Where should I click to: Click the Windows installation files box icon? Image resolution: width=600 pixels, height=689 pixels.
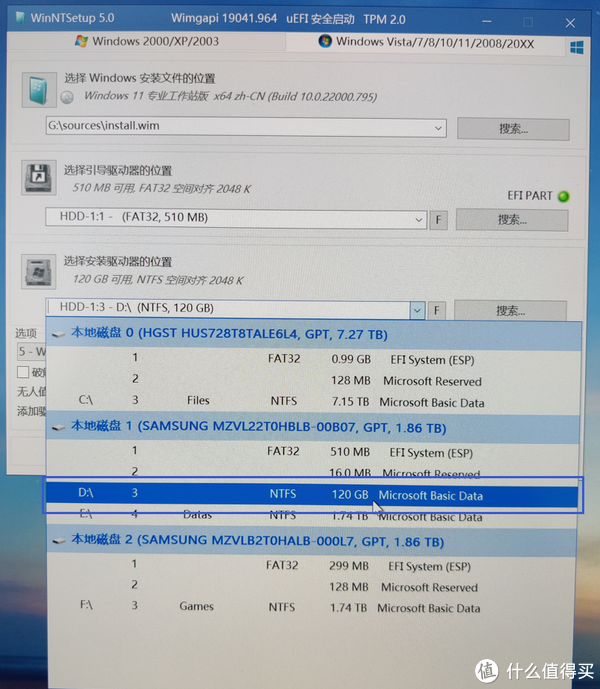[x=39, y=90]
